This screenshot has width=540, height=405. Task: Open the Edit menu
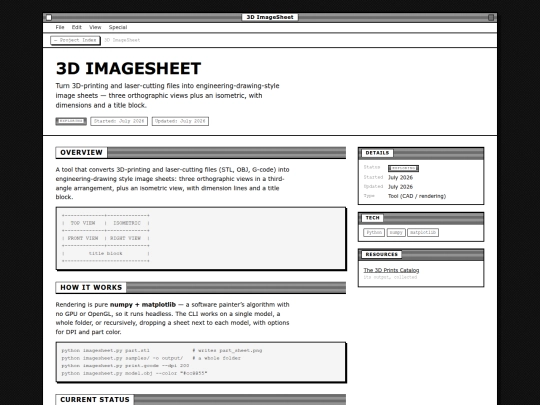click(x=76, y=27)
